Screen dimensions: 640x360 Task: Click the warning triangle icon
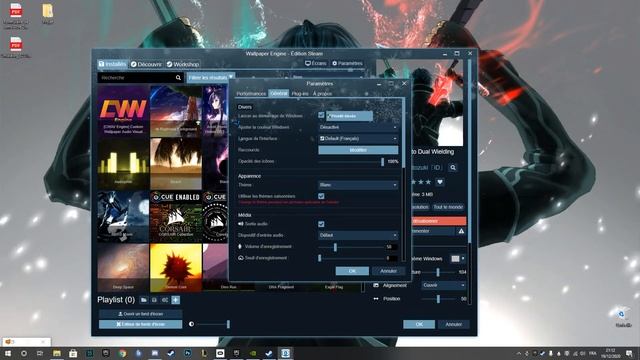coord(461,231)
